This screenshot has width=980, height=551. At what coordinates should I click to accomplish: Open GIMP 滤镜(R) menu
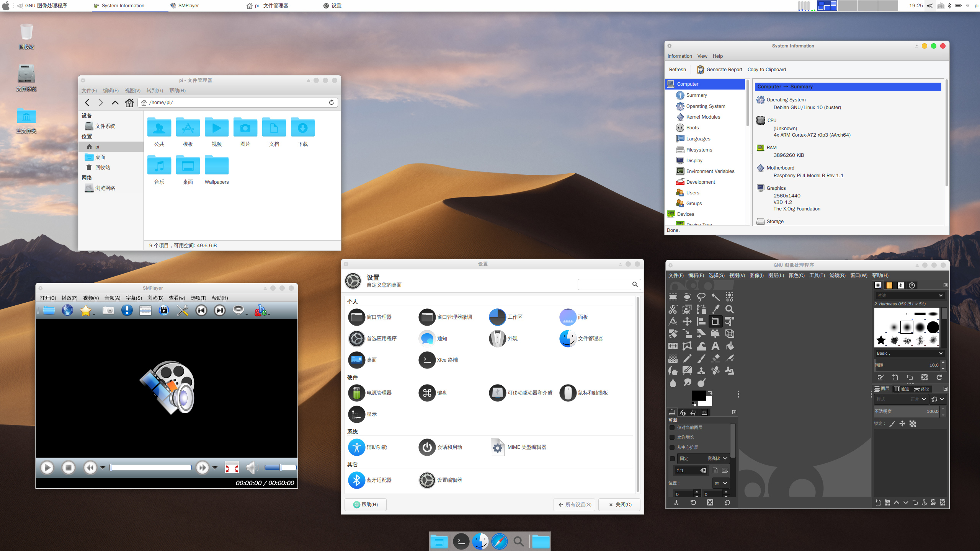(x=837, y=275)
